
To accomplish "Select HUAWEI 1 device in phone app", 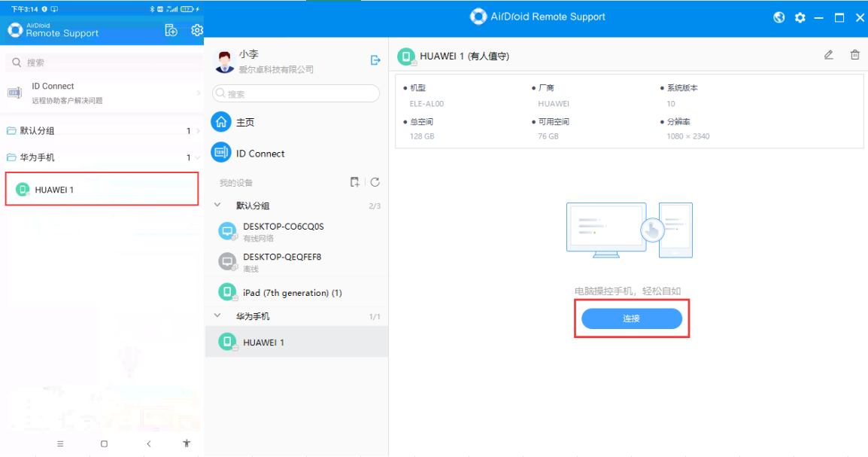I will (x=102, y=190).
